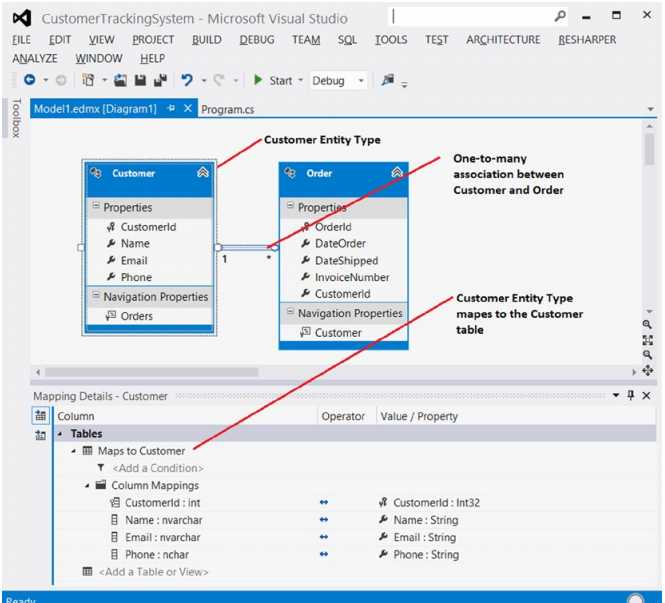
Task: Click the Visual Studio logo icon
Action: coord(22,18)
